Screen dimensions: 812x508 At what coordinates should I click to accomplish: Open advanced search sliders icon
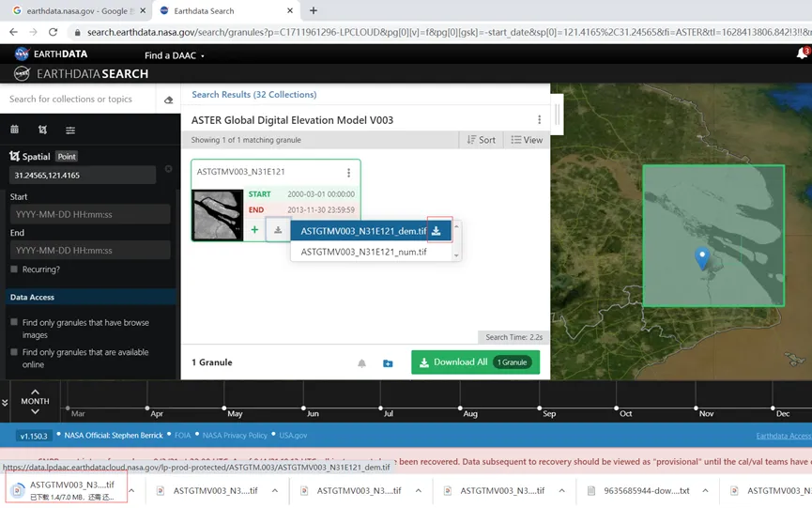pyautogui.click(x=70, y=130)
